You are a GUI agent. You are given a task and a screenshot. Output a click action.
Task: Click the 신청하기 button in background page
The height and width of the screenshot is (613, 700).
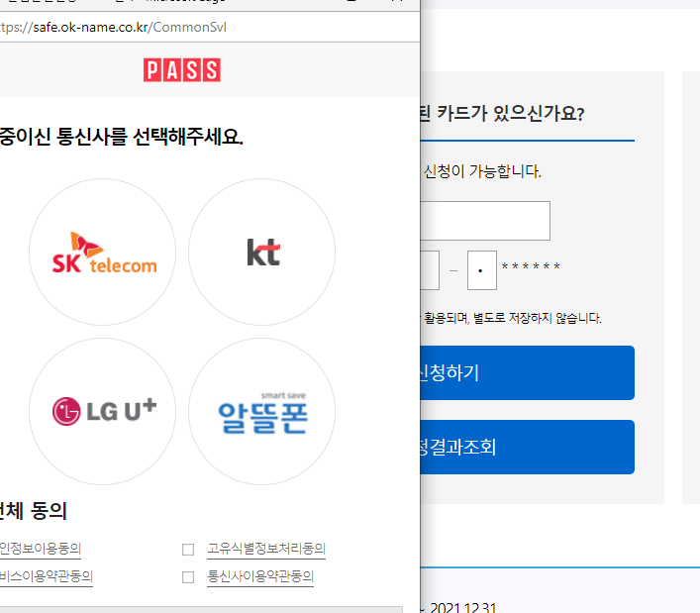point(528,372)
